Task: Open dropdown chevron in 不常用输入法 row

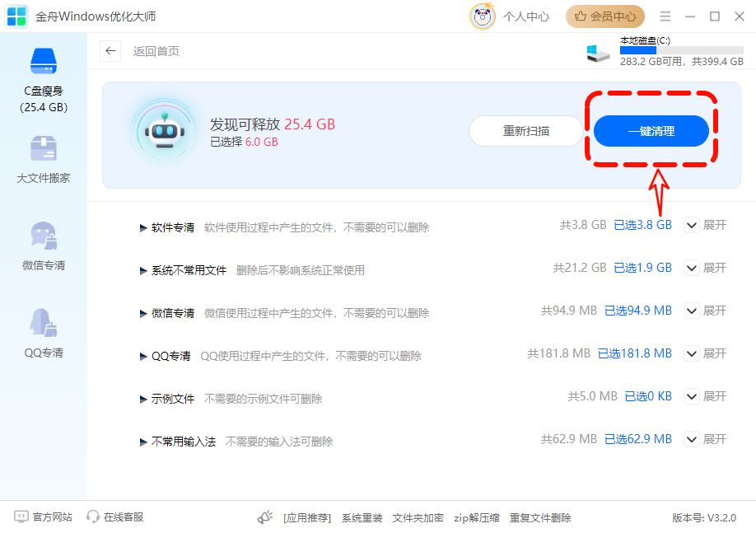Action: (692, 439)
